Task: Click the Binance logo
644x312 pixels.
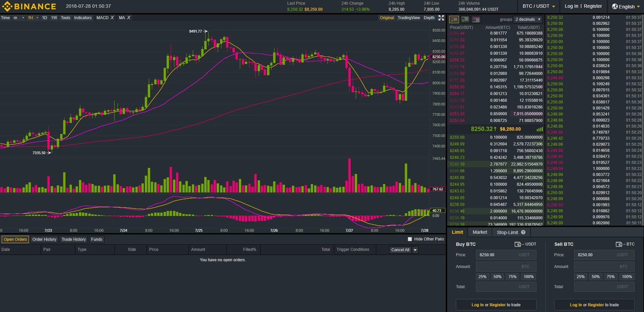Action: 29,6
